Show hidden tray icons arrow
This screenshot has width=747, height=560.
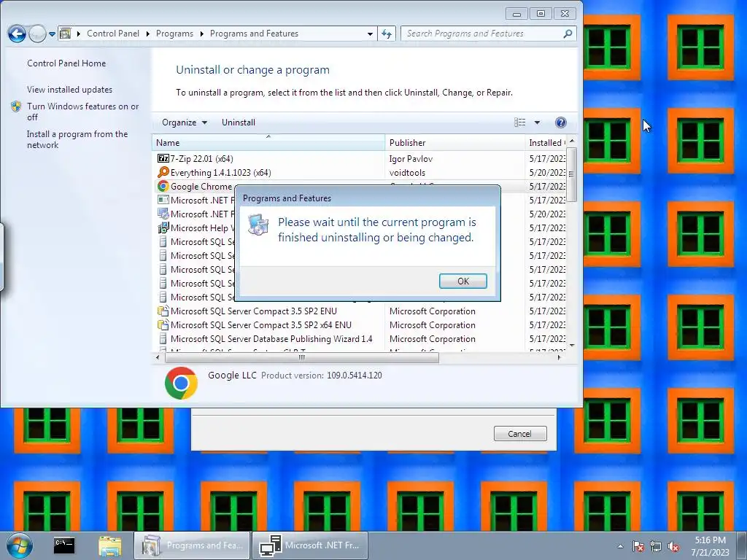620,546
